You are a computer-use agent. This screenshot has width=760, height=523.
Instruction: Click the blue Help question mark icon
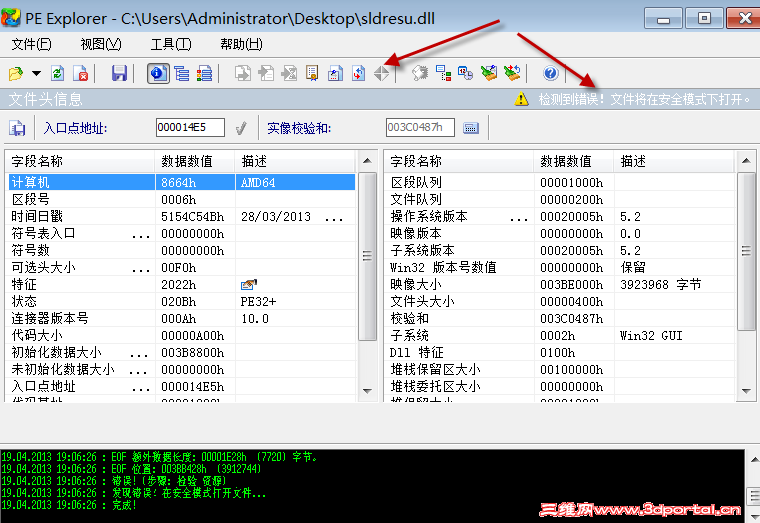(551, 74)
